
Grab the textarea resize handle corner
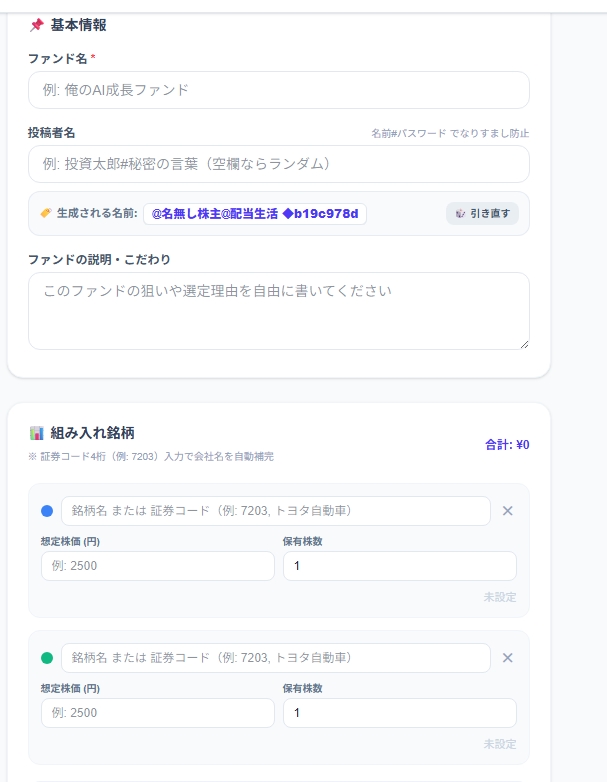point(524,345)
